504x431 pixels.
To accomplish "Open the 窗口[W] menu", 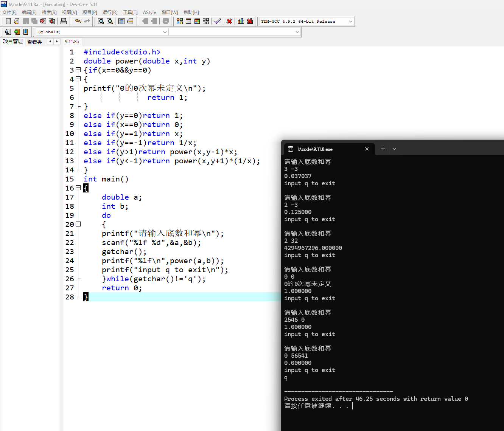I will click(170, 12).
